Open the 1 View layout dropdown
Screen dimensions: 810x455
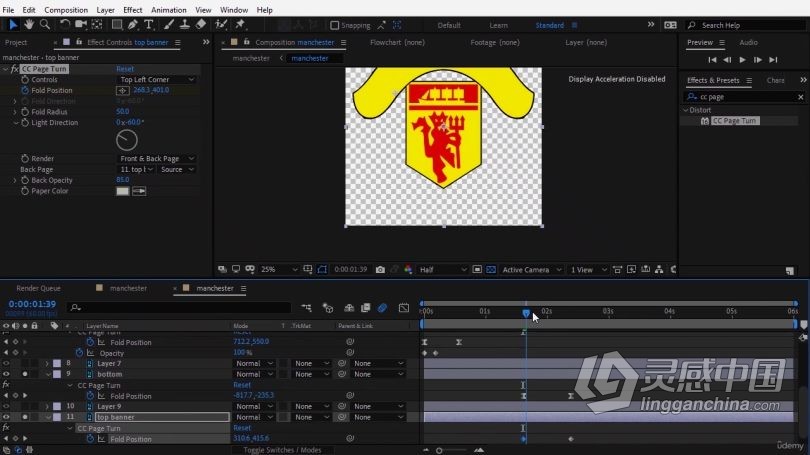(x=588, y=270)
